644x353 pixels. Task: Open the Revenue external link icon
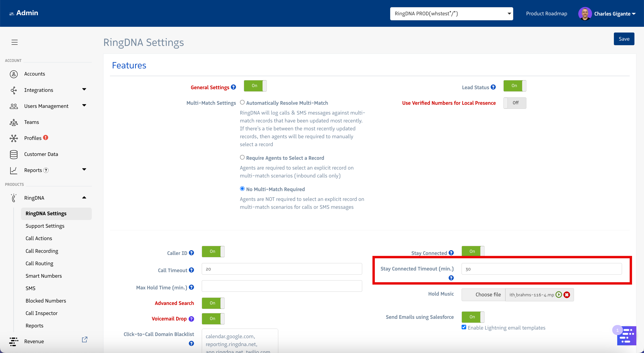tap(84, 340)
